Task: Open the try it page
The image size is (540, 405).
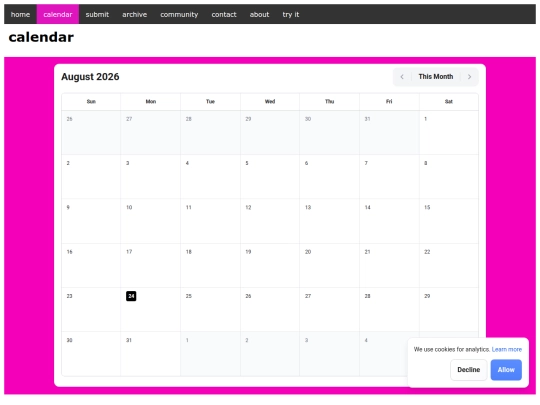Action: (291, 14)
